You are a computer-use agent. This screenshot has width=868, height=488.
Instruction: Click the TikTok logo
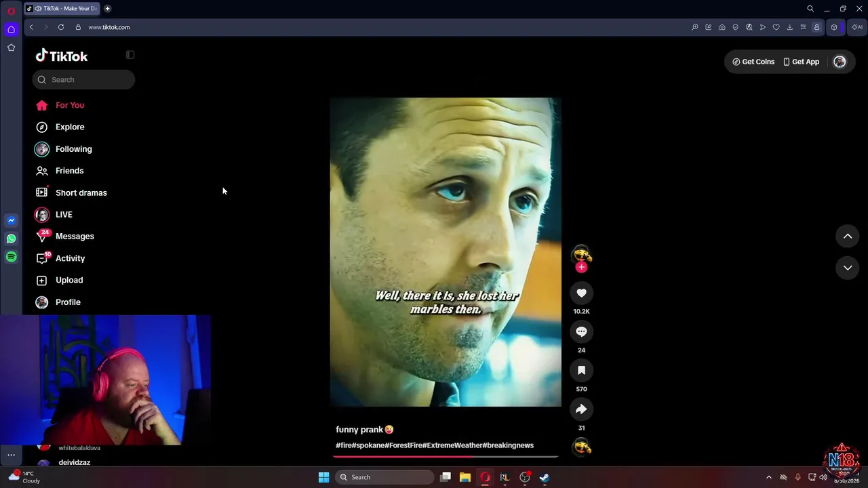tap(62, 56)
